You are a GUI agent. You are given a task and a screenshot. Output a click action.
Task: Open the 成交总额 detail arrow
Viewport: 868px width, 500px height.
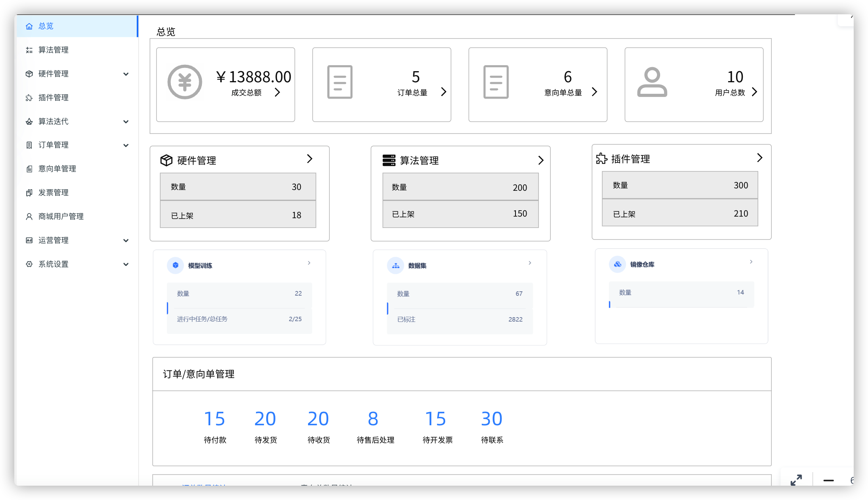coord(277,92)
